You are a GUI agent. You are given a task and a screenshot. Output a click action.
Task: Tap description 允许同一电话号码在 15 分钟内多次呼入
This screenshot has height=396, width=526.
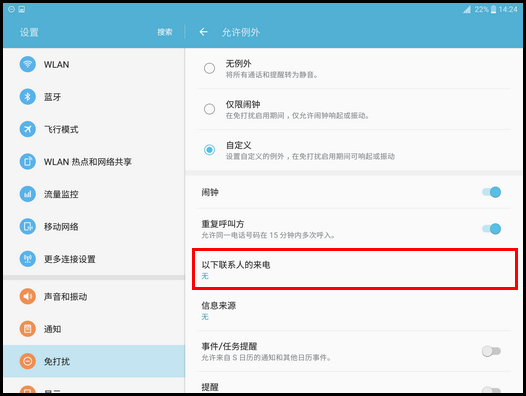pyautogui.click(x=268, y=235)
